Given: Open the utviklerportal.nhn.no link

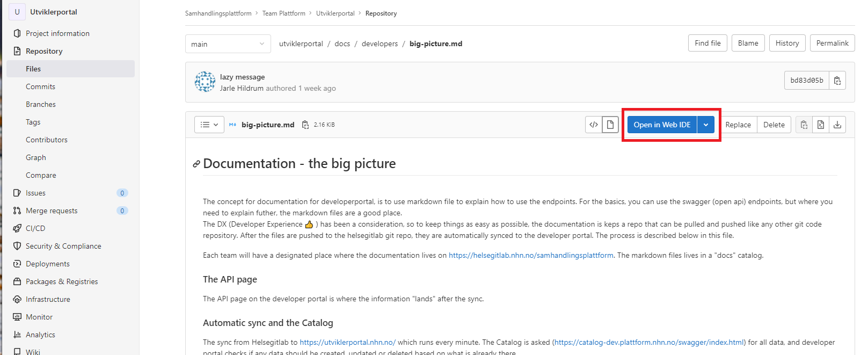Looking at the screenshot, I should 347,342.
